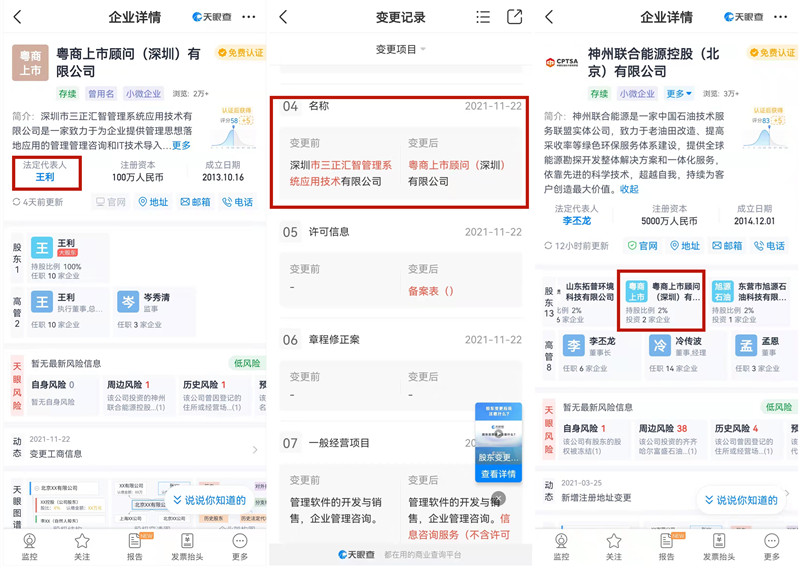Image resolution: width=800 pixels, height=568 pixels.
Task: Open 变更项目 filter dropdown
Action: click(x=401, y=50)
